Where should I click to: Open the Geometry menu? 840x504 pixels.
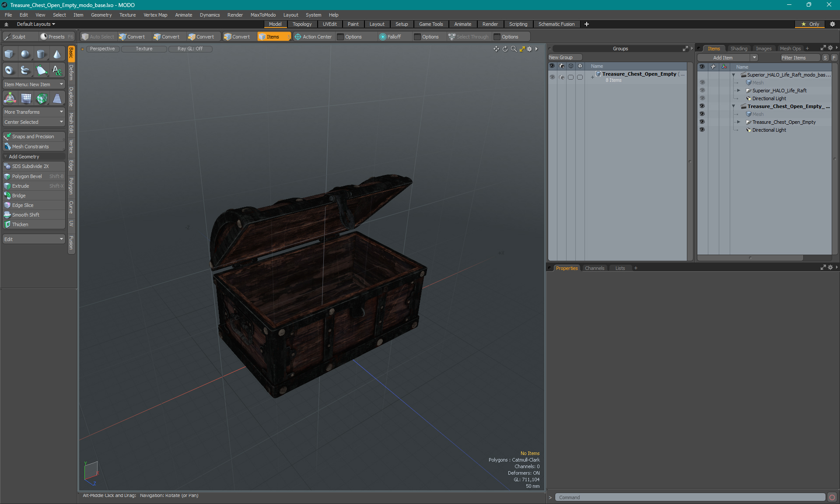point(101,15)
